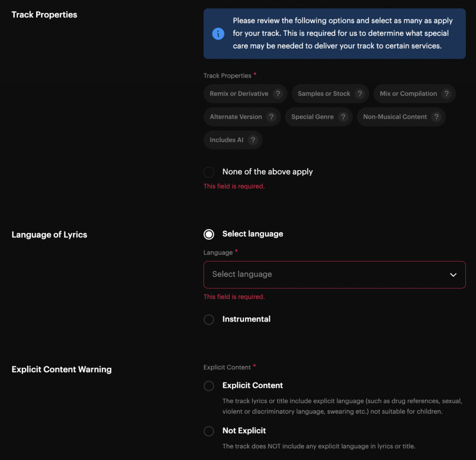The image size is (476, 460).
Task: Open the Includes AI help question mark
Action: pyautogui.click(x=253, y=140)
